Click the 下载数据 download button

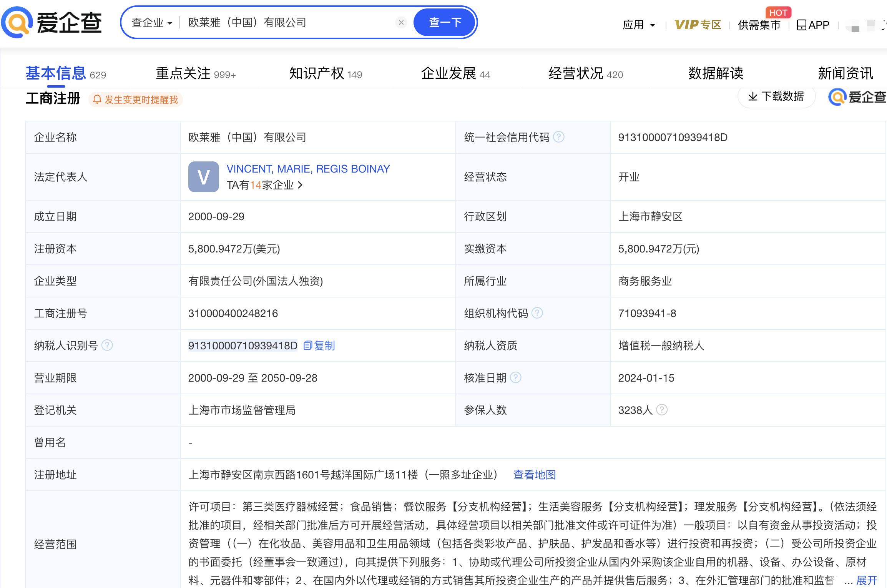(776, 96)
